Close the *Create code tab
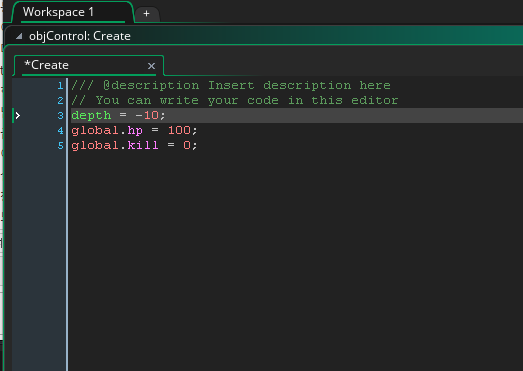 pos(151,66)
